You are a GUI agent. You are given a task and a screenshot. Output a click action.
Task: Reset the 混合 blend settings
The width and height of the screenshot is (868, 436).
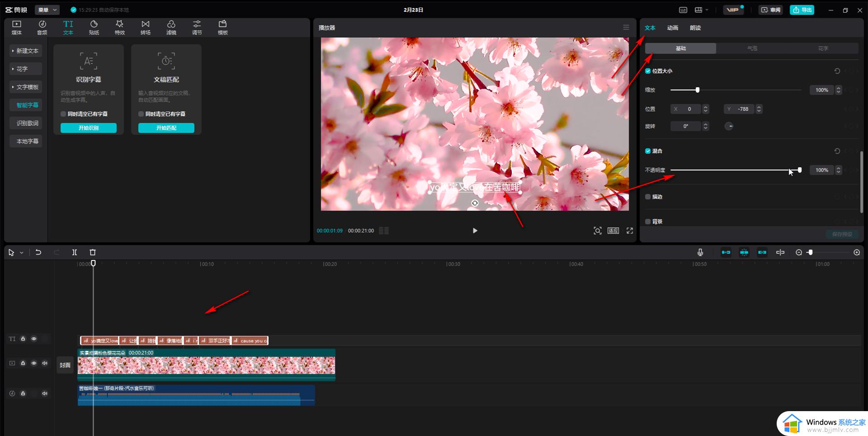click(x=837, y=151)
